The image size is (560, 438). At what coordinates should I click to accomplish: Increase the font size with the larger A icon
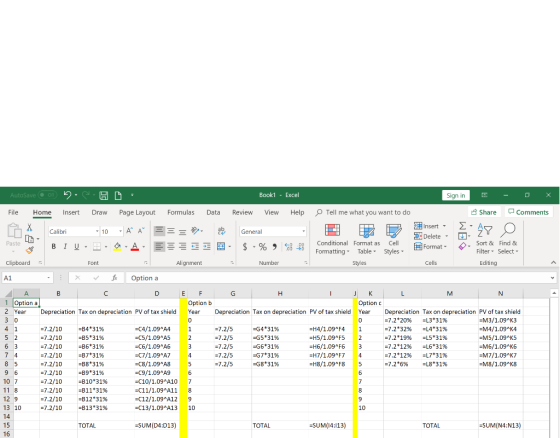tap(130, 231)
